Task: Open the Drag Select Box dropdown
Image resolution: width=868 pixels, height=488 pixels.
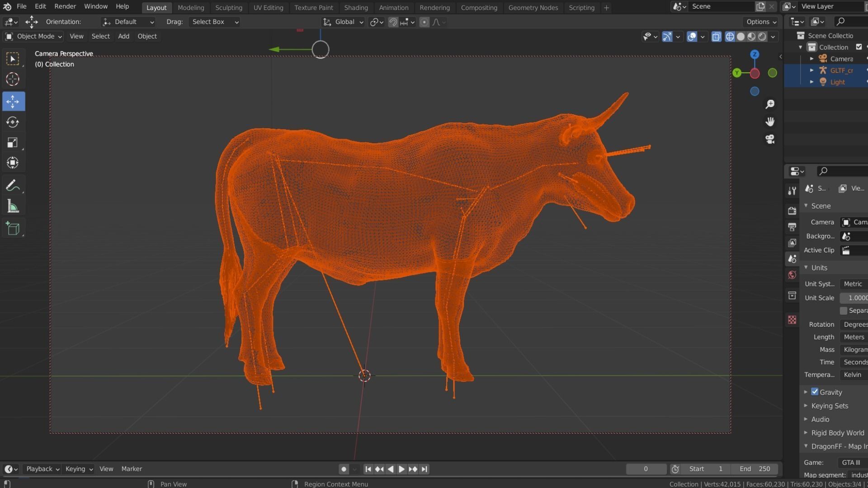Action: click(x=214, y=22)
